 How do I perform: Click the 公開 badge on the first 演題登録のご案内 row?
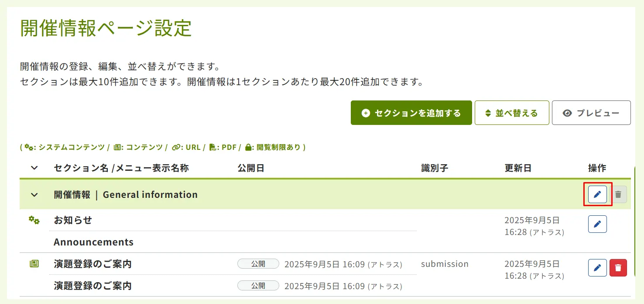pyautogui.click(x=258, y=264)
